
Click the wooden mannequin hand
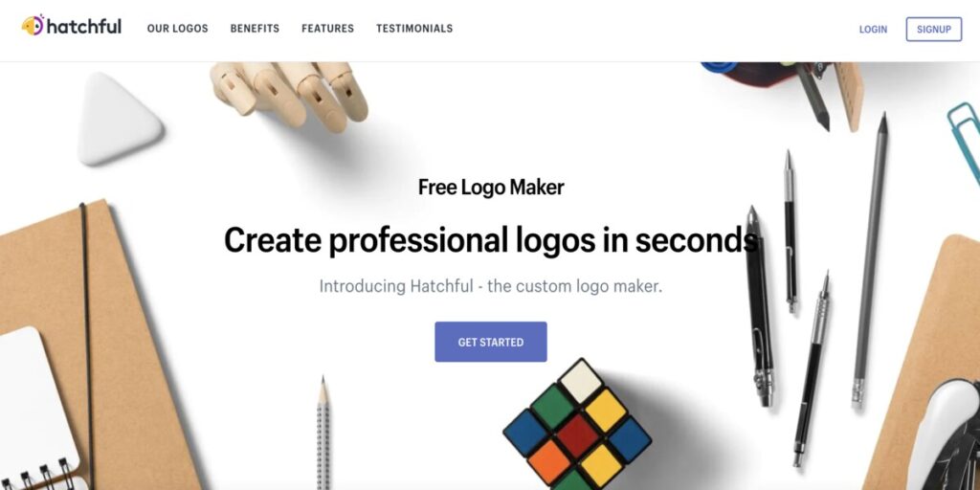289,94
